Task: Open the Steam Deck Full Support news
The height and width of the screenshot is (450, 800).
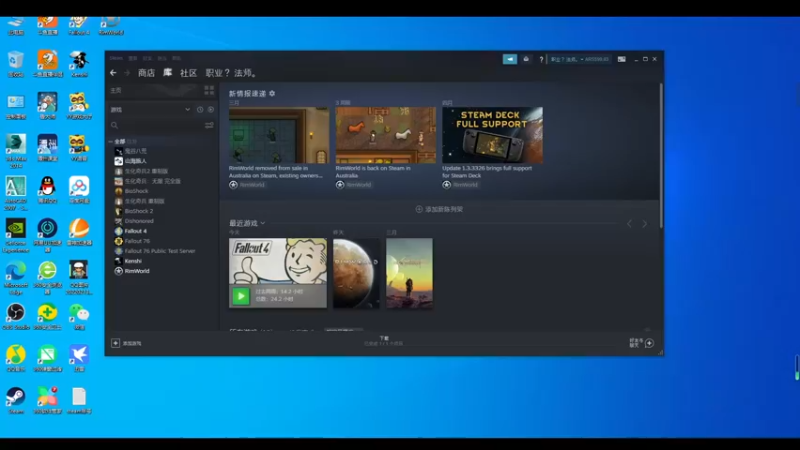Action: (x=492, y=143)
